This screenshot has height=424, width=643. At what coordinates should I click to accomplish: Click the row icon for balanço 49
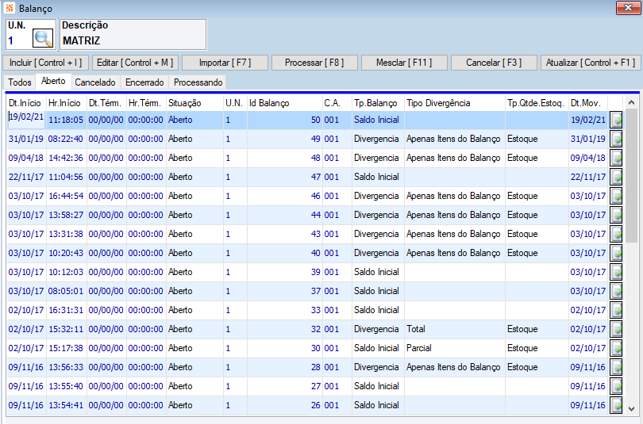click(x=616, y=139)
